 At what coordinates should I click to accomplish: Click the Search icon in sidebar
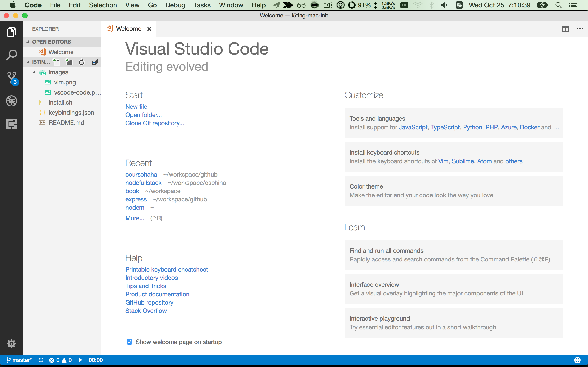click(11, 55)
